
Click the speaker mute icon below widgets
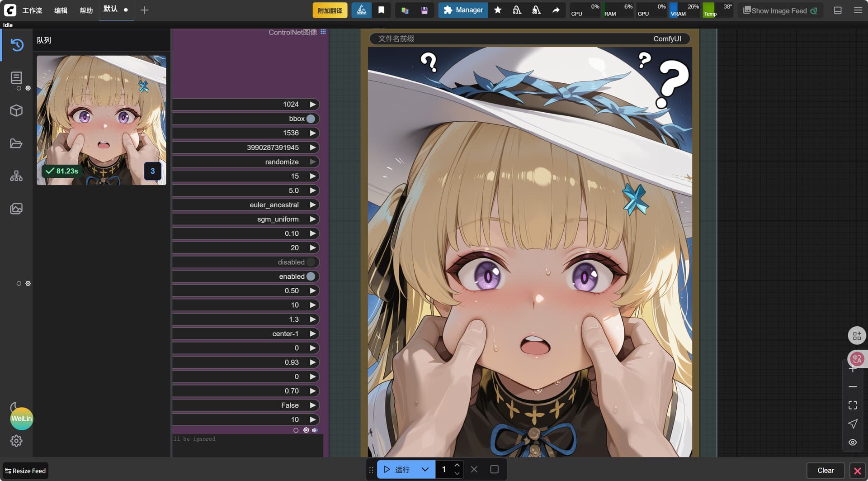click(x=315, y=430)
